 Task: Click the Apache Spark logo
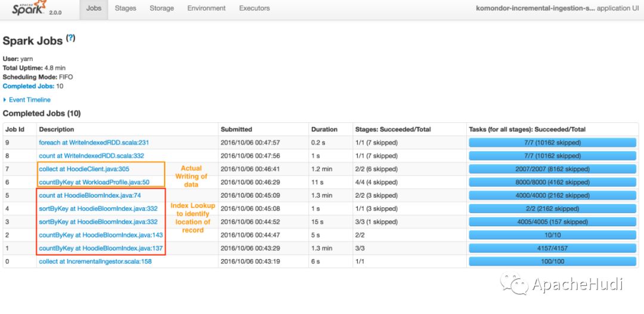tap(31, 8)
